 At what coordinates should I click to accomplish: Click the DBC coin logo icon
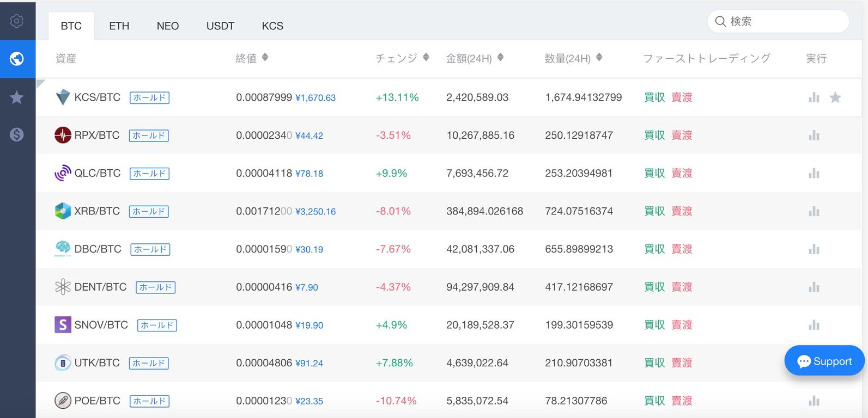(63, 249)
